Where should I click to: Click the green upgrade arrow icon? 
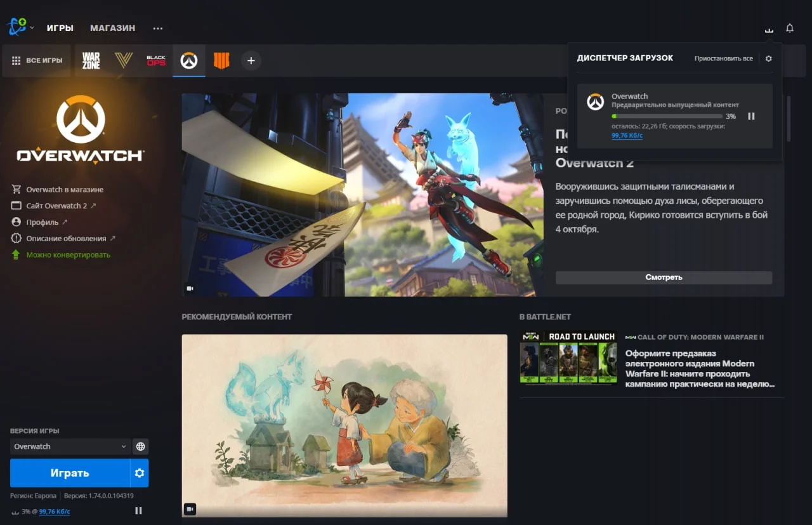(x=16, y=255)
